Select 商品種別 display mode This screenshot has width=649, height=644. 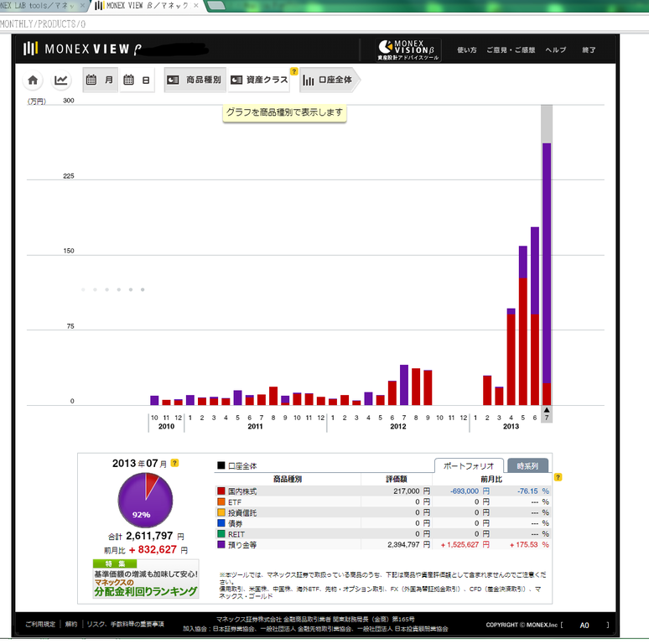tap(195, 80)
